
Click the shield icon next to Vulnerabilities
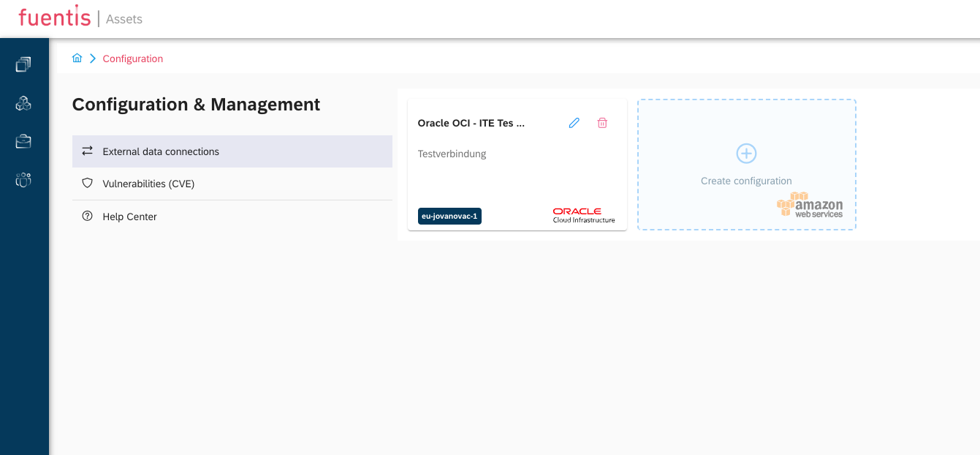tap(87, 184)
